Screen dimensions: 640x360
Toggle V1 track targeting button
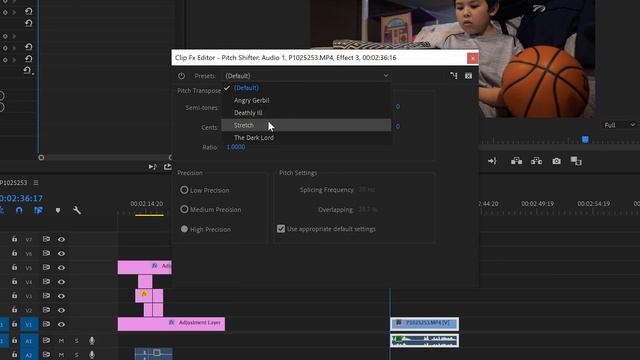pyautogui.click(x=29, y=324)
